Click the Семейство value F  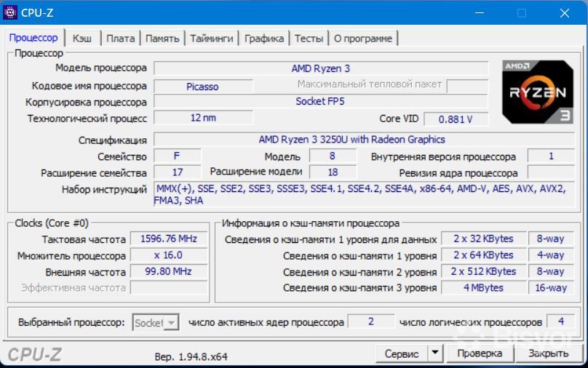(177, 156)
